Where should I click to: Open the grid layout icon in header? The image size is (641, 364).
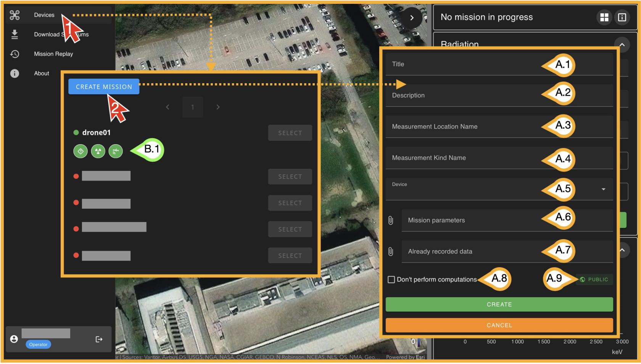click(604, 18)
